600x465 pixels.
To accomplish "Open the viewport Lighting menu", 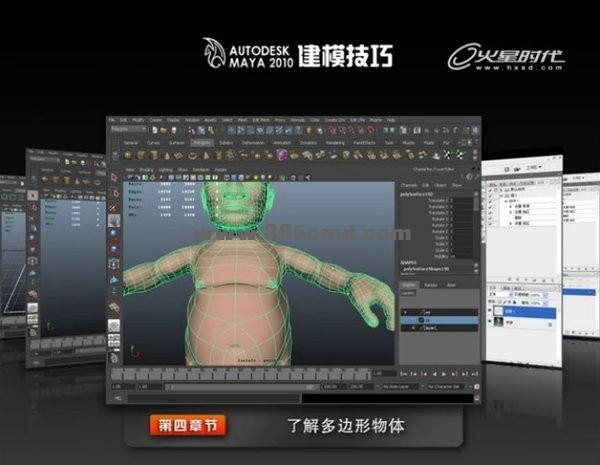I will [165, 170].
